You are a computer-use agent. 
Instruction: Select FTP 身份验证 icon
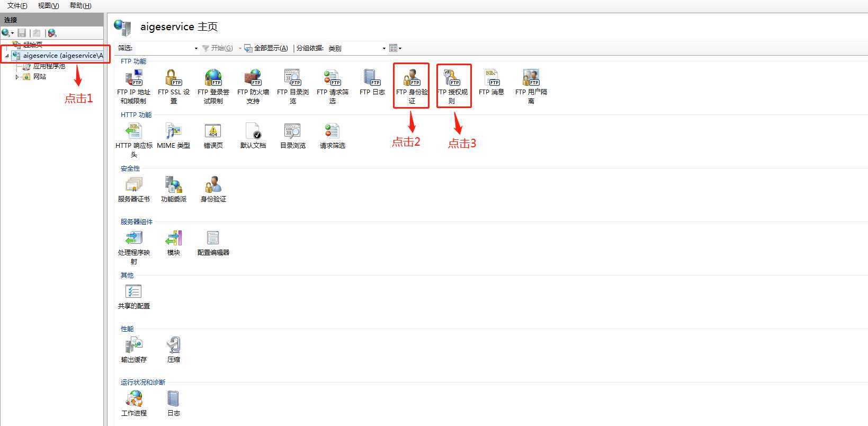411,87
